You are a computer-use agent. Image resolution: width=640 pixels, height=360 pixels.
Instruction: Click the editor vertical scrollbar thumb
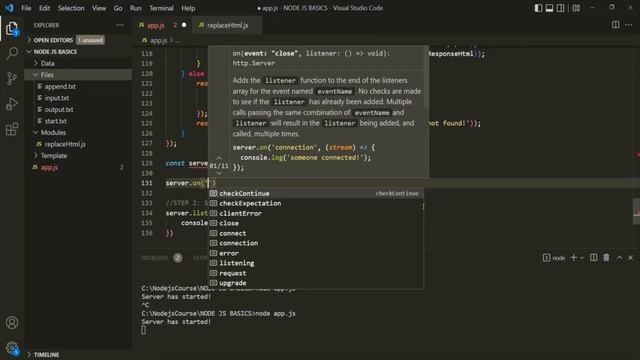coord(636,211)
